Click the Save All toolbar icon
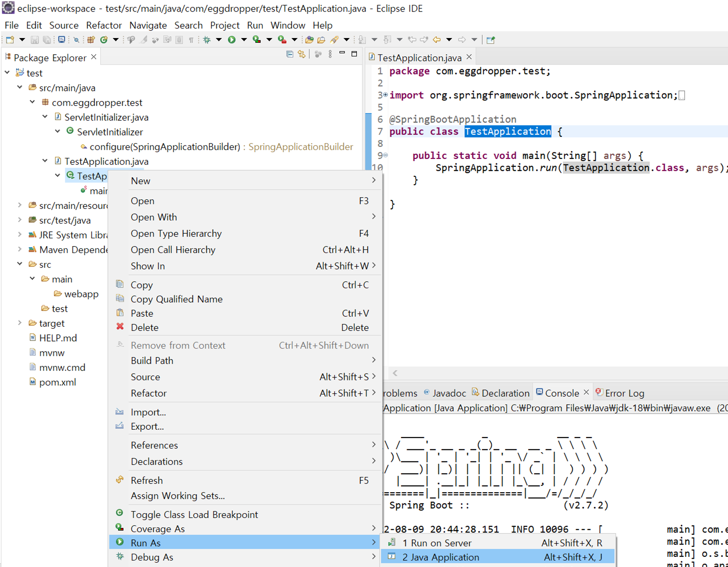728x567 pixels. [47, 40]
